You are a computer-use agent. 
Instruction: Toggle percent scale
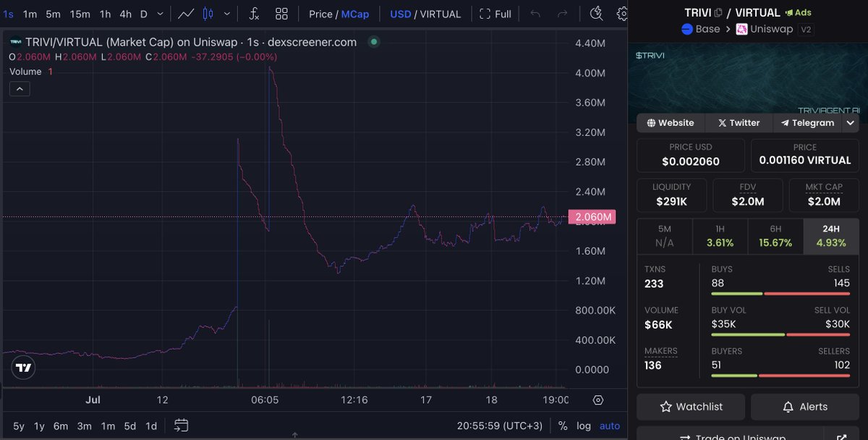click(x=563, y=426)
